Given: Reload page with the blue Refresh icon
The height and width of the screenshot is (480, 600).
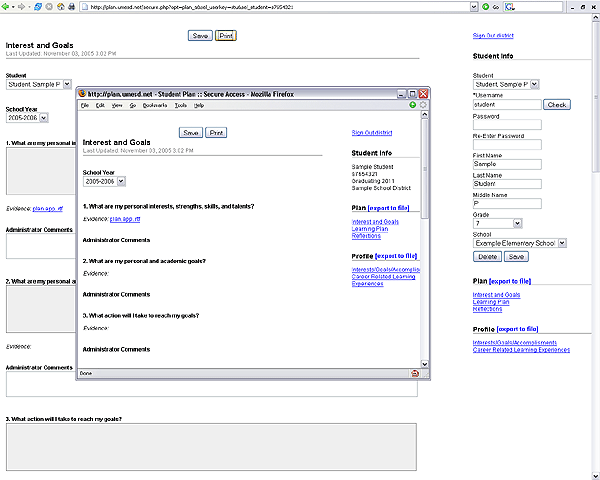Looking at the screenshot, I should coord(38,7).
